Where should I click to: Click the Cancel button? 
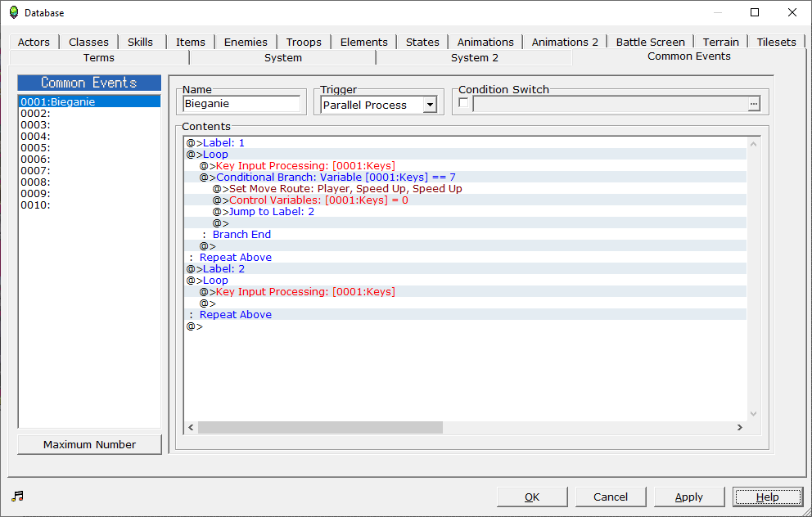point(611,497)
